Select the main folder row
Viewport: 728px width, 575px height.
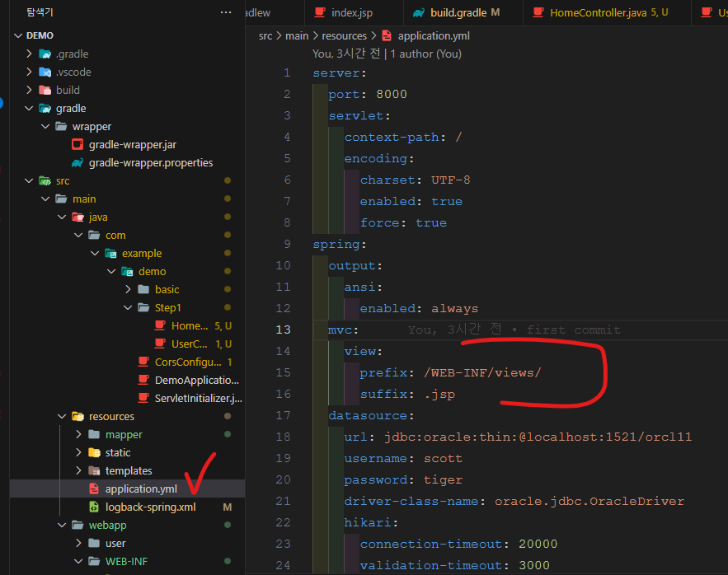pyautogui.click(x=127, y=199)
